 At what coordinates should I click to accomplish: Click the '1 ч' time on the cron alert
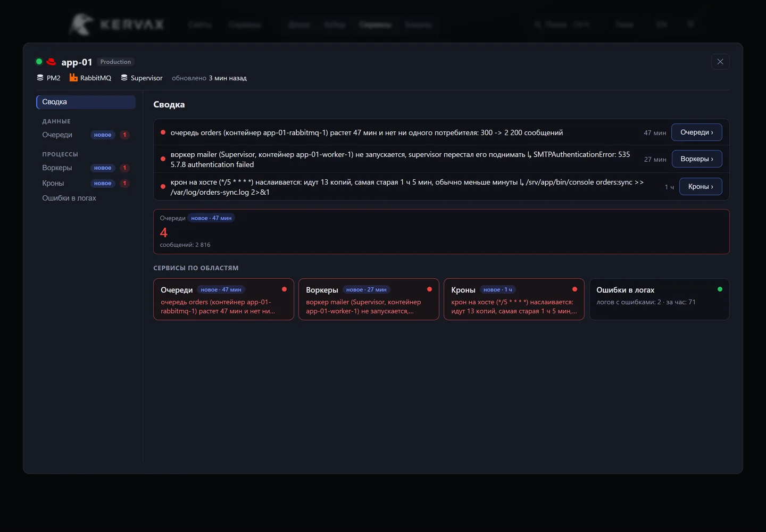tap(669, 187)
